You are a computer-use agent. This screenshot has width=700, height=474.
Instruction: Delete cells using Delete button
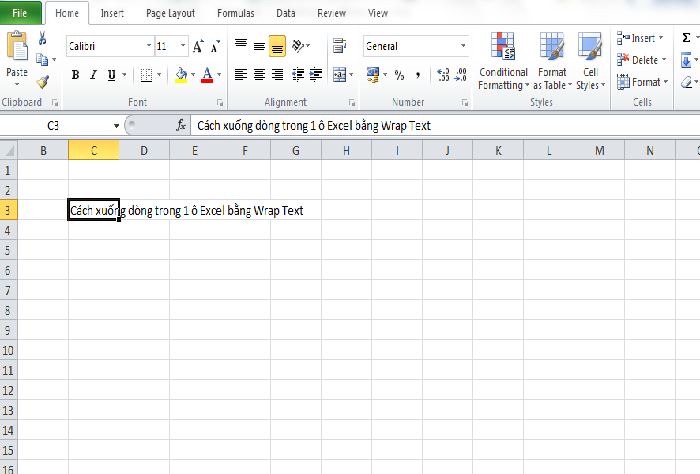[638, 60]
